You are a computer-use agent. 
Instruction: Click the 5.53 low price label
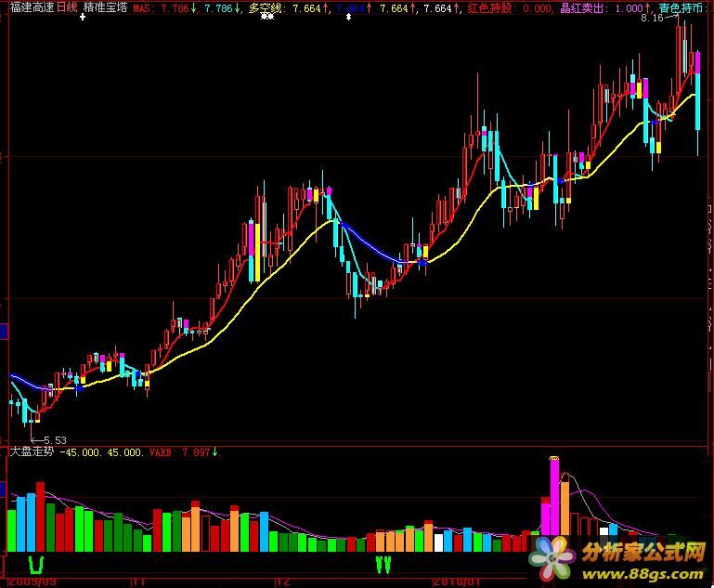coord(55,440)
